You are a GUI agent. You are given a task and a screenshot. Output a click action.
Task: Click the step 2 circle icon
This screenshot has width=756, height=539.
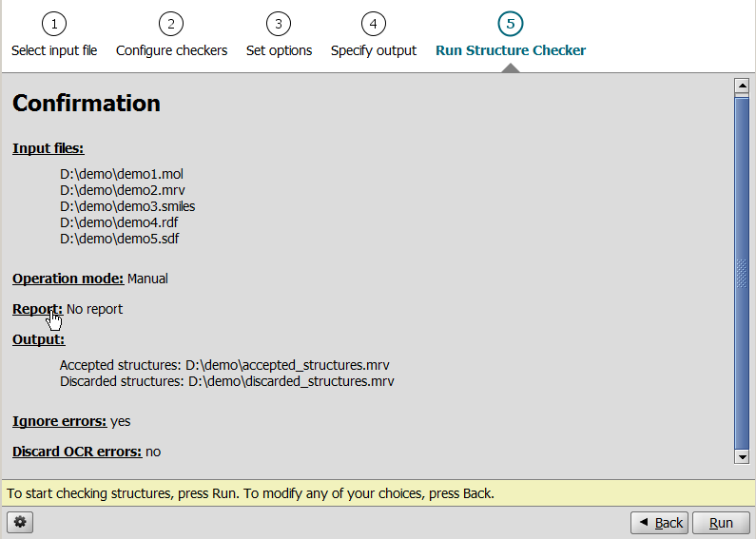(171, 25)
